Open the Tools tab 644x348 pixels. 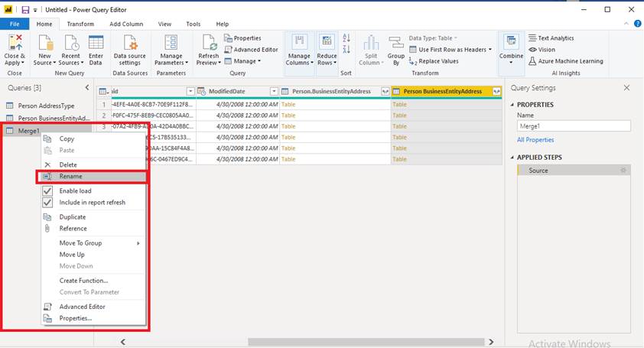pos(193,24)
